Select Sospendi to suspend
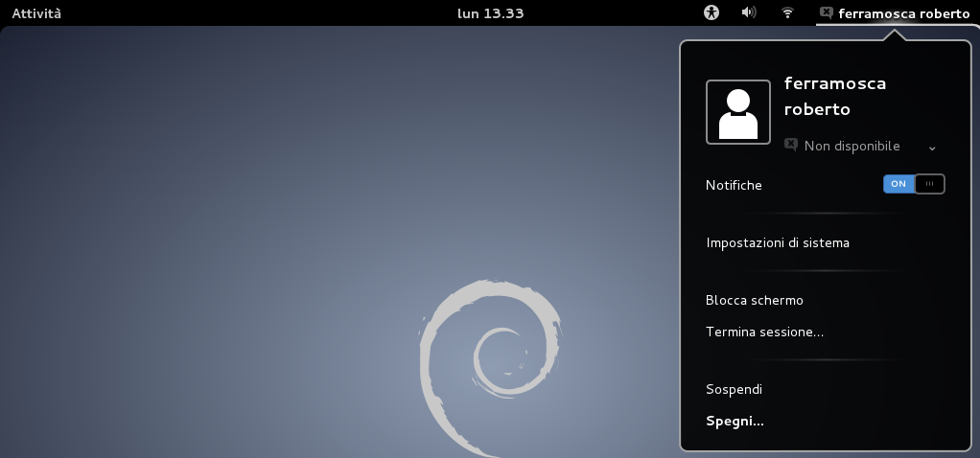 (734, 389)
